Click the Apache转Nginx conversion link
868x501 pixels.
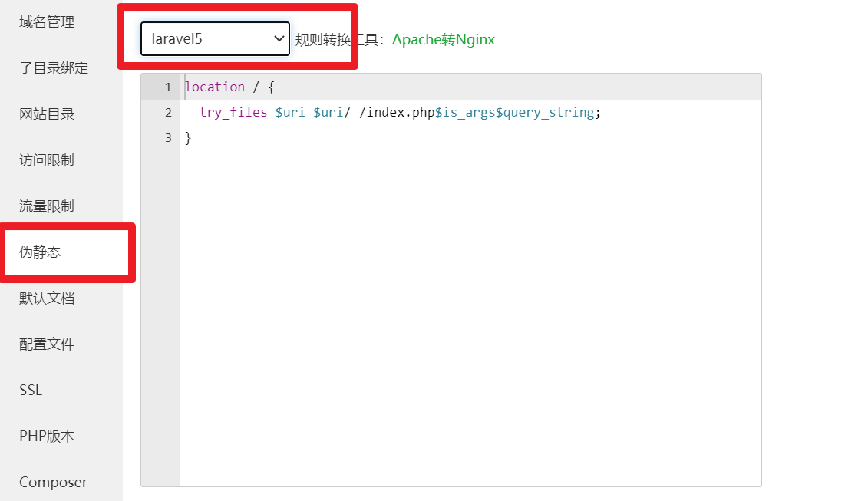point(443,39)
